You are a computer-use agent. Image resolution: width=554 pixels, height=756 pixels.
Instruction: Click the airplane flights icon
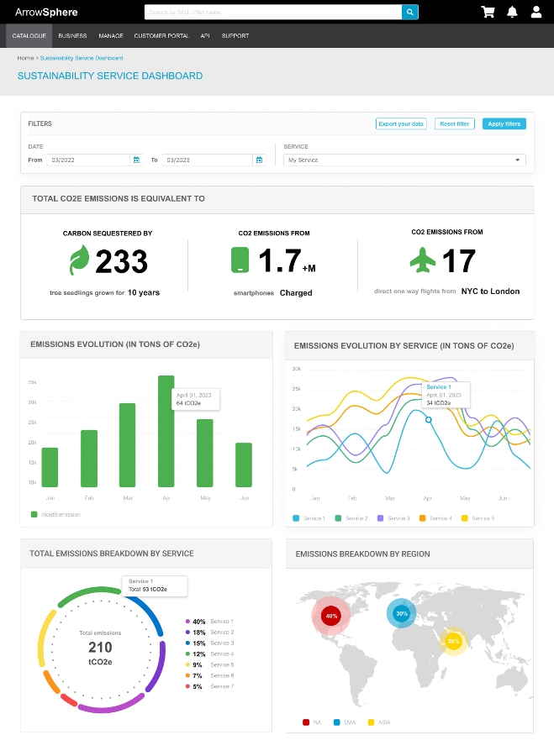[424, 260]
